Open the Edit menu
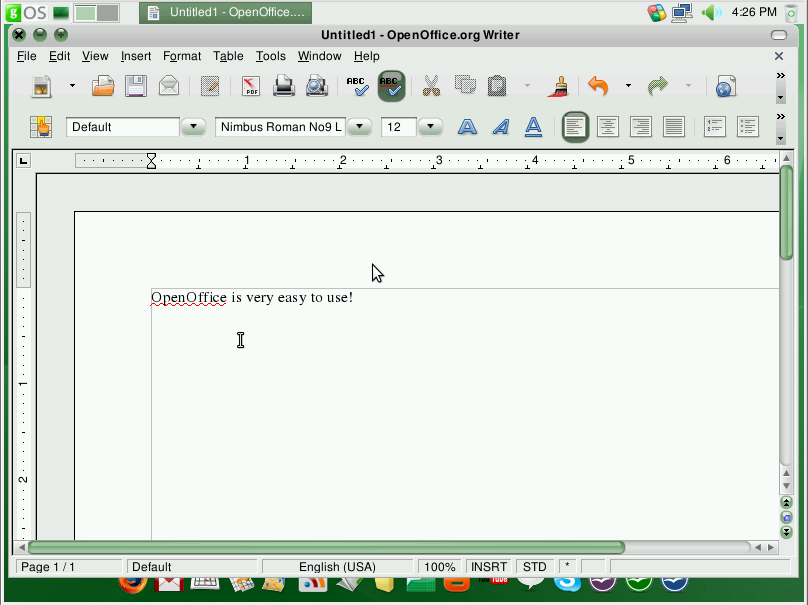 (x=59, y=56)
